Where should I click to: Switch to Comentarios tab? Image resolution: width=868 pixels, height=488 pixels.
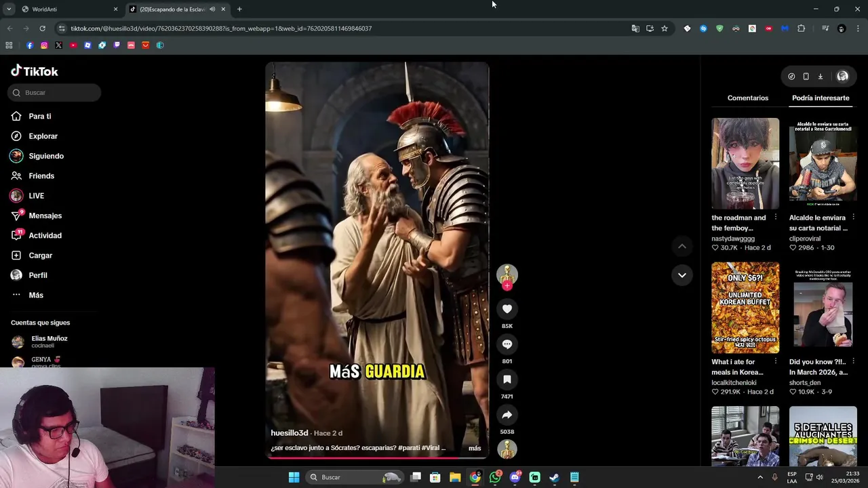[748, 98]
